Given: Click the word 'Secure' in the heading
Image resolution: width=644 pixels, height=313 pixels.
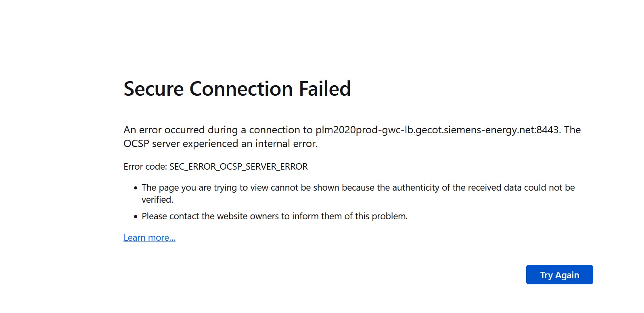Looking at the screenshot, I should click(x=153, y=89).
